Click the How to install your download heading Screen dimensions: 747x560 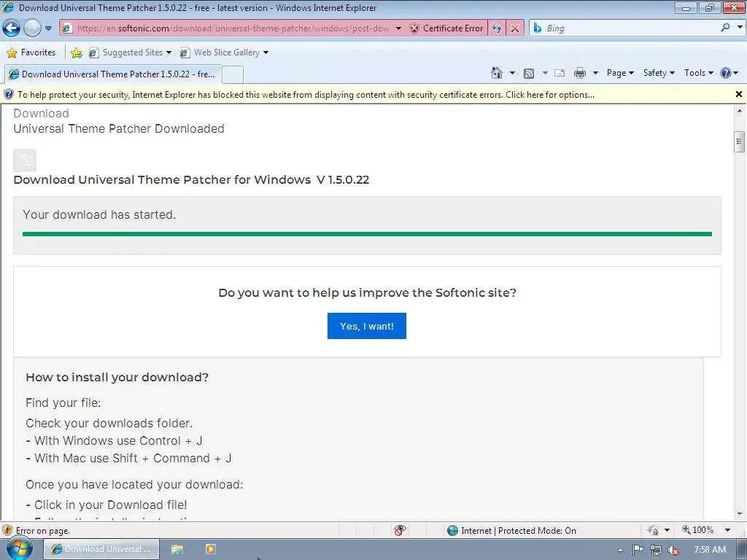pyautogui.click(x=117, y=377)
